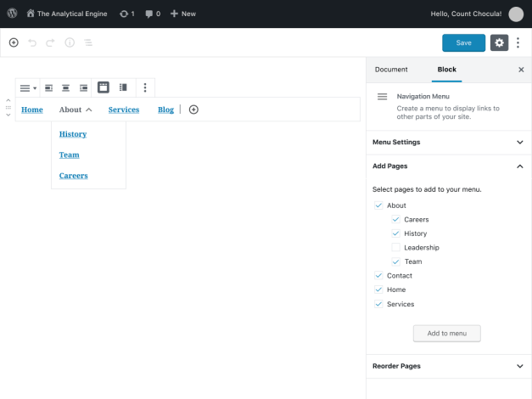
Task: Open the History submenu link
Action: point(73,134)
